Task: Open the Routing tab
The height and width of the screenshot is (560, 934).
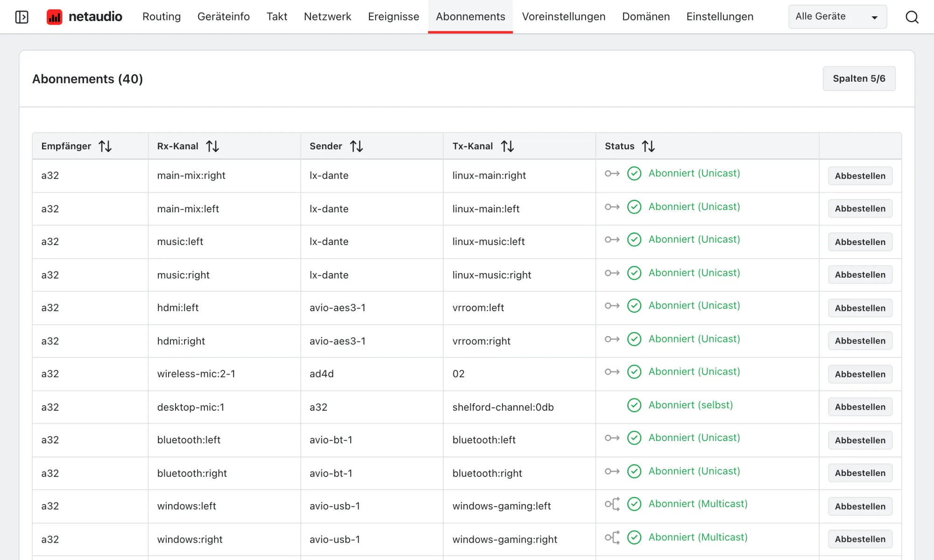Action: pyautogui.click(x=162, y=17)
